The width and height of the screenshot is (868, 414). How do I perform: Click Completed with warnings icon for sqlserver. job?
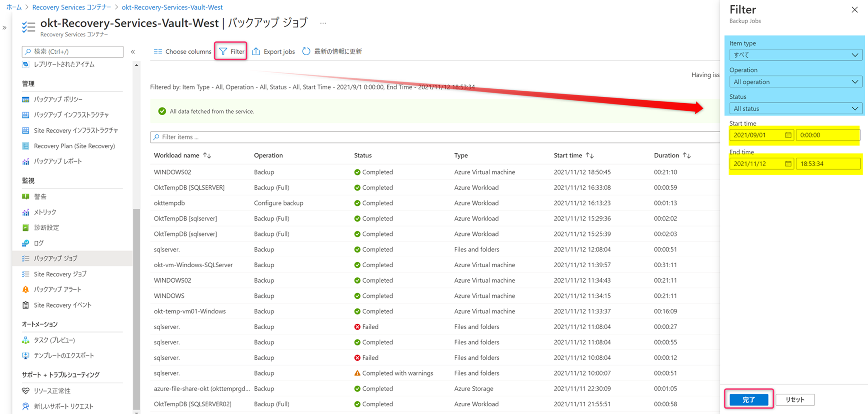click(x=357, y=373)
